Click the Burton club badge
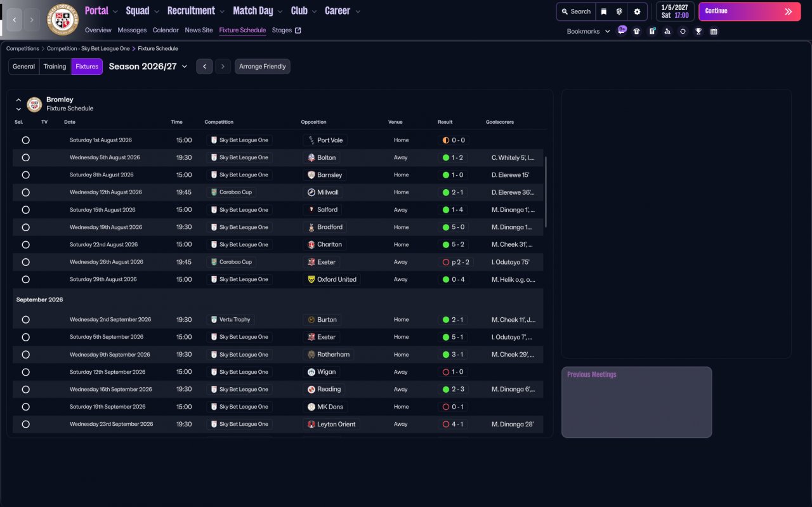Screen dimensions: 812x507 [x=311, y=320]
